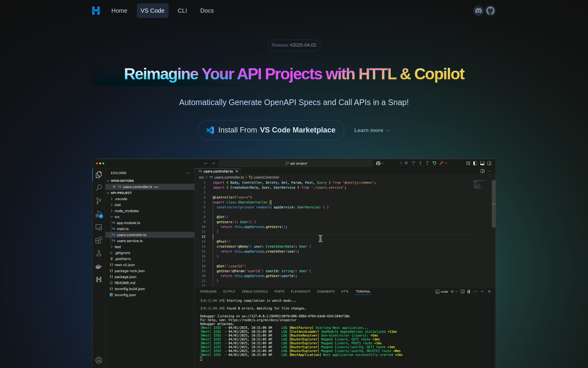Switch to the HTTL panel tab
Viewport: 588px width, 368px height.
(x=345, y=292)
